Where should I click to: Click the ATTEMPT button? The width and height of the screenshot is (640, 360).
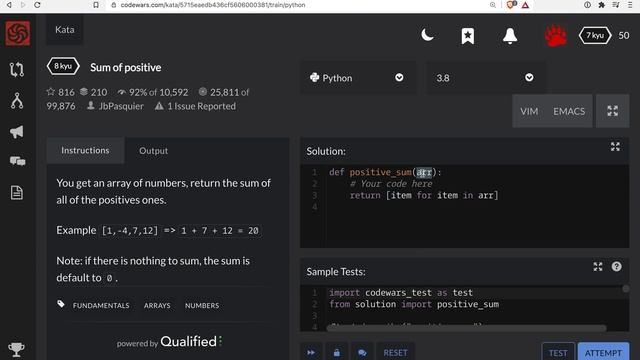[x=603, y=353]
